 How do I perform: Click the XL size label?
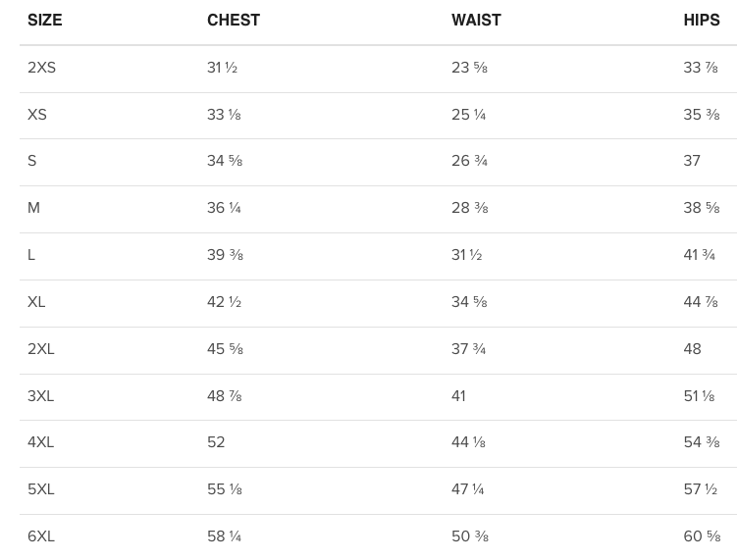(x=36, y=302)
